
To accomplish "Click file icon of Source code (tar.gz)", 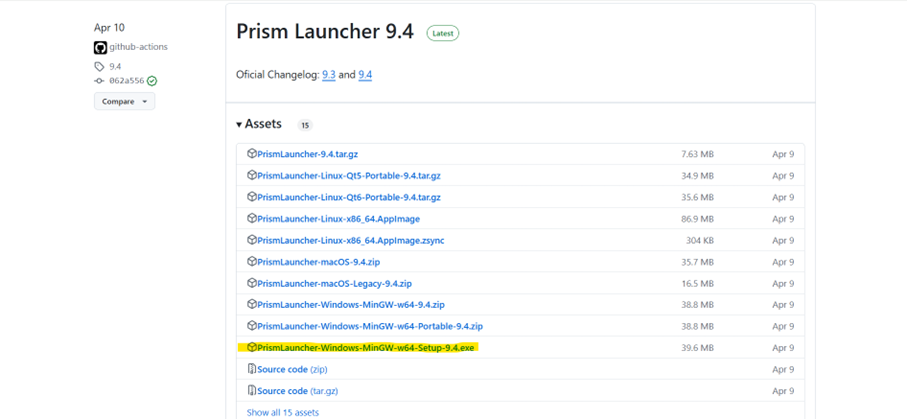I will tap(252, 391).
